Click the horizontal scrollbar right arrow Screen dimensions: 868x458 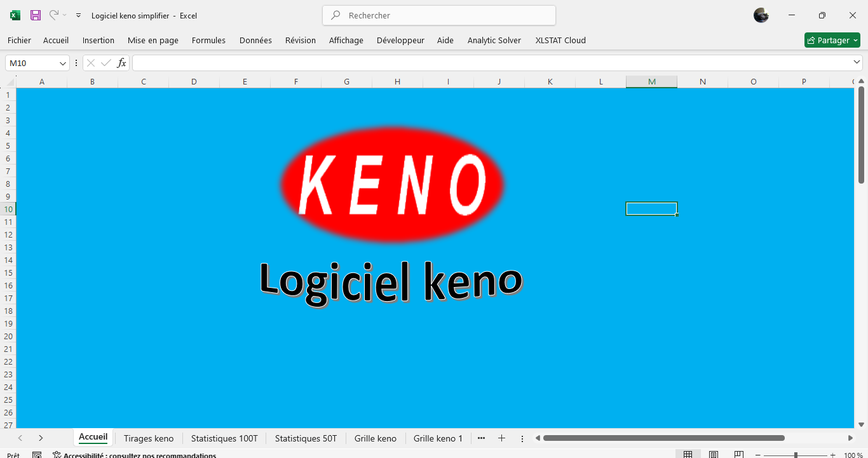pos(850,438)
